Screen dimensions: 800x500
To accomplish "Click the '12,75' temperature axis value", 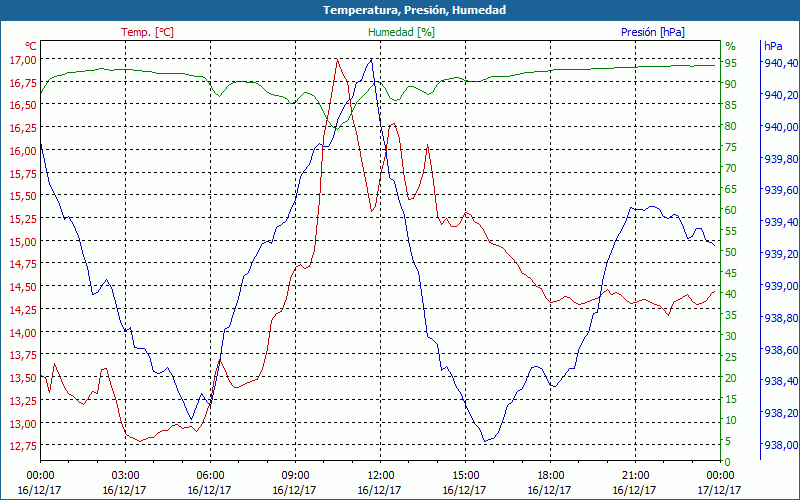I will pos(23,446).
